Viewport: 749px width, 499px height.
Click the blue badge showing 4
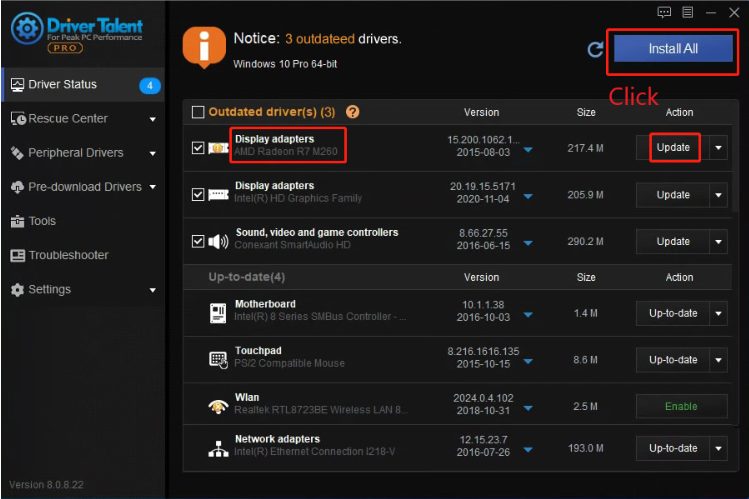150,85
